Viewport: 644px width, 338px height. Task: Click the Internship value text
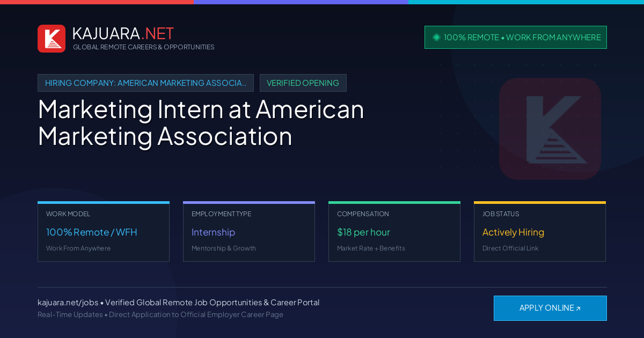(213, 232)
